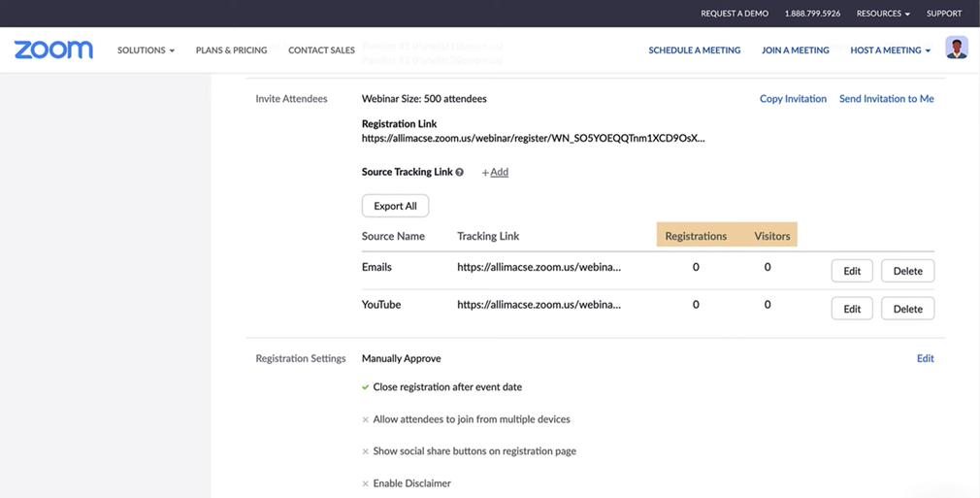Expand Host a Meeting dropdown

coord(890,50)
